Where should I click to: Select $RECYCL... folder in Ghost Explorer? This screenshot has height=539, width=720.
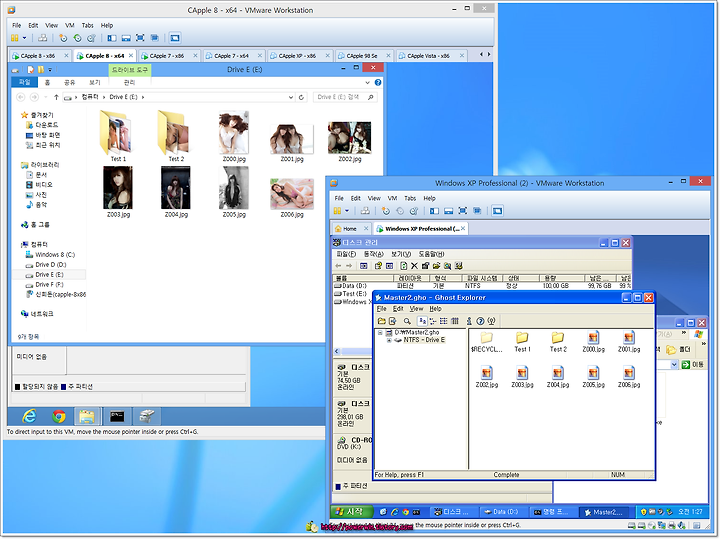click(486, 342)
